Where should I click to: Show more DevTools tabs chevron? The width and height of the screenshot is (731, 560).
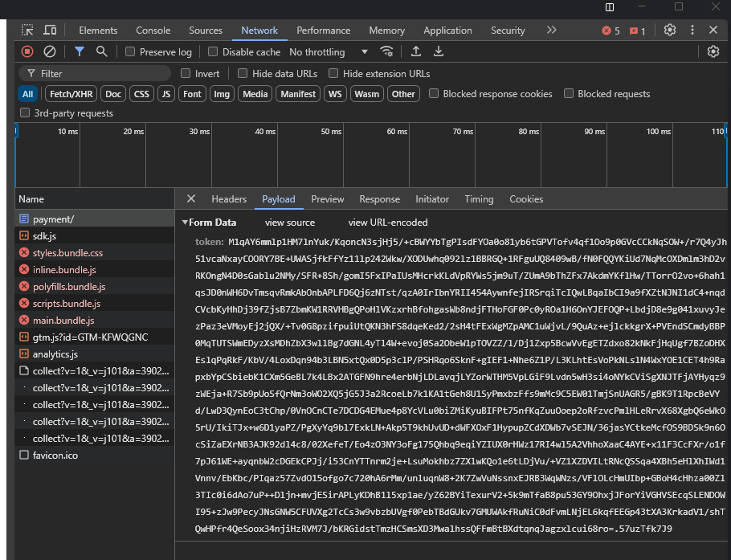coord(551,31)
